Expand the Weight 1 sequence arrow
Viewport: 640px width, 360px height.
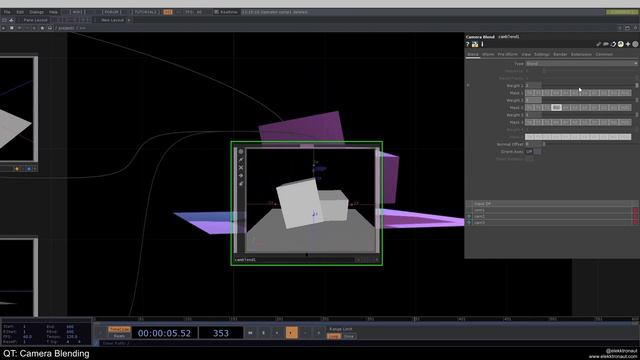click(x=468, y=85)
